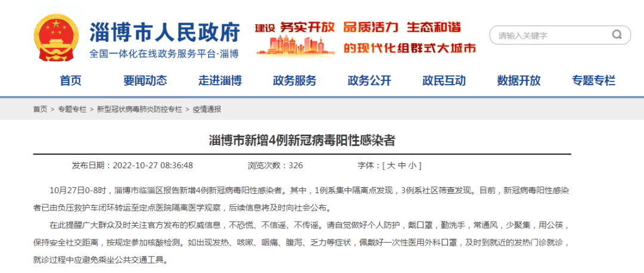Open the 政务公开 menu item
Image resolution: width=644 pixels, height=273 pixels.
click(369, 80)
